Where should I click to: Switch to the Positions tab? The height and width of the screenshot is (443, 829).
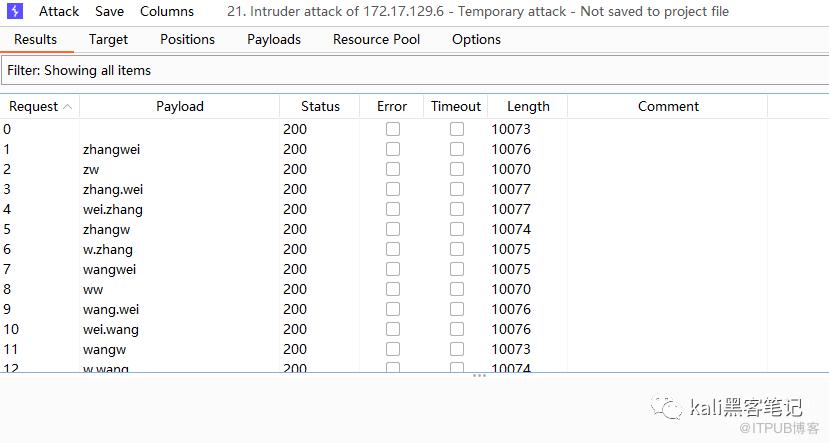[187, 40]
